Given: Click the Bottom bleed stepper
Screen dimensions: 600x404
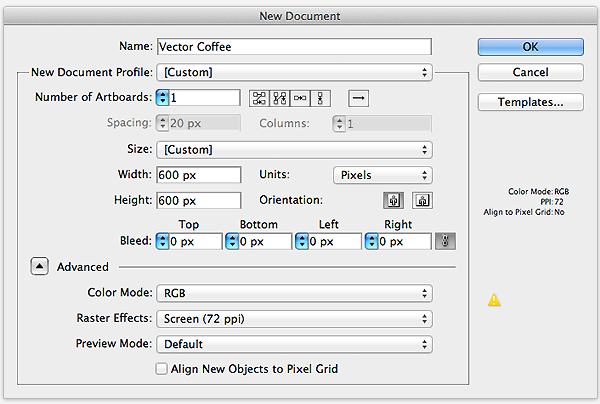Looking at the screenshot, I should pyautogui.click(x=232, y=241).
